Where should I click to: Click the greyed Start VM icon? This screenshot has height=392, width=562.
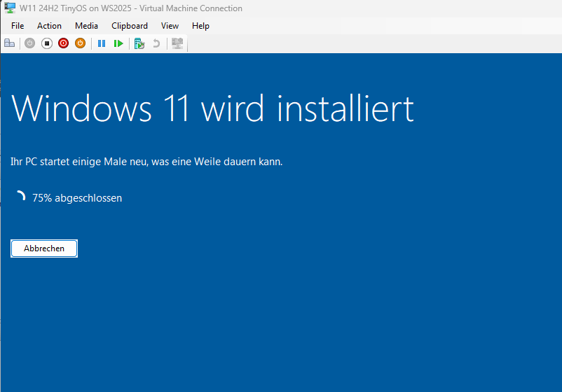pyautogui.click(x=29, y=43)
